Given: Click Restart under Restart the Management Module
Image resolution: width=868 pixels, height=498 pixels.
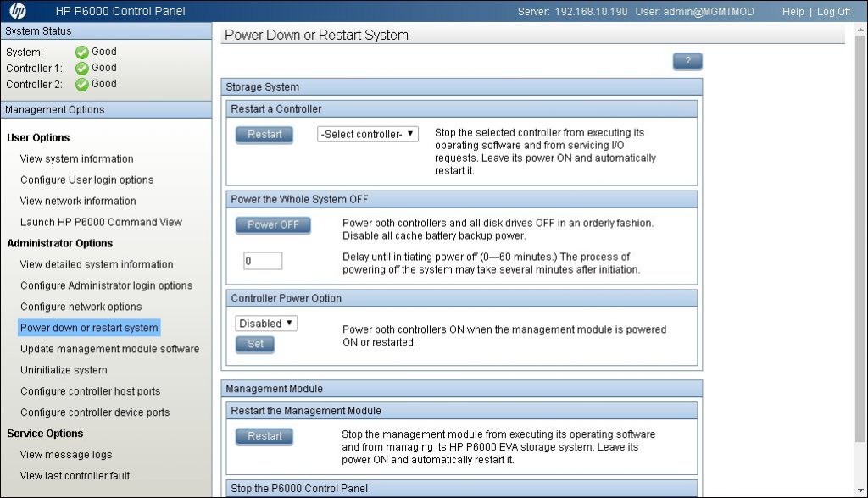Looking at the screenshot, I should [264, 436].
